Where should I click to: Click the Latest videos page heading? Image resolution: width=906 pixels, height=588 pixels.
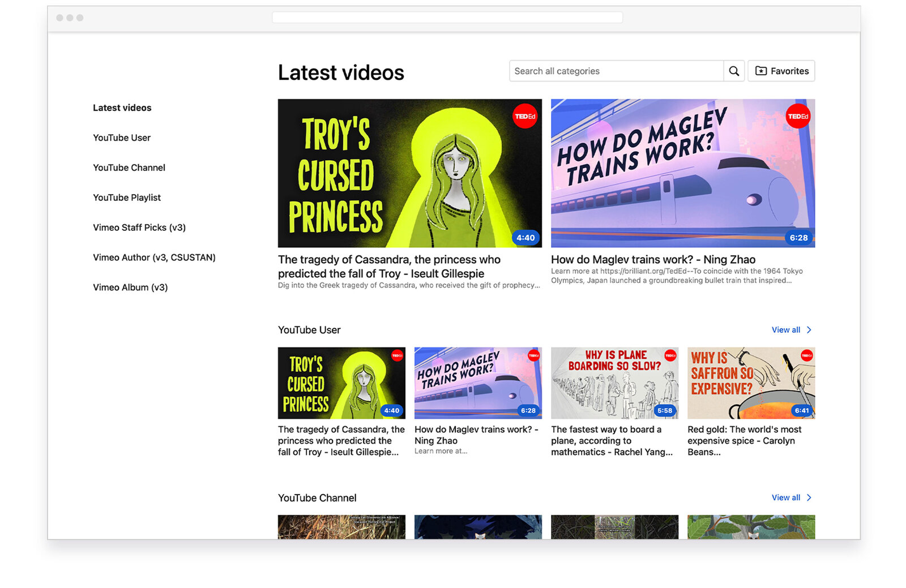point(341,72)
